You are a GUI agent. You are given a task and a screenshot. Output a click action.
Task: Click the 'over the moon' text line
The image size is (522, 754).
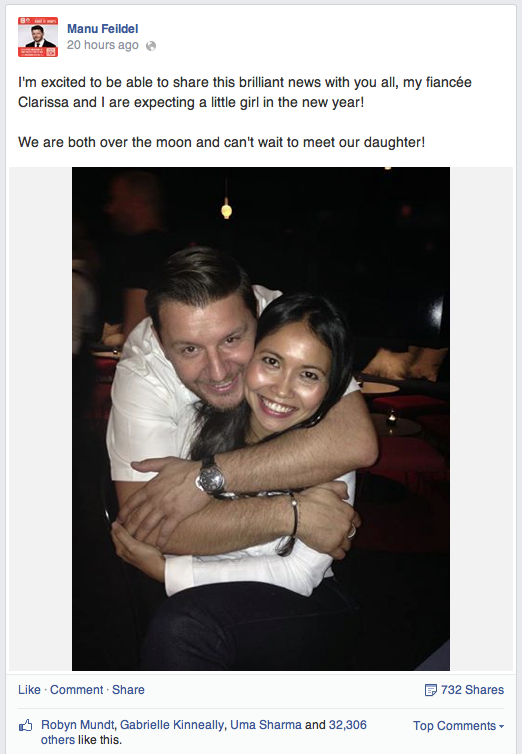tap(222, 142)
